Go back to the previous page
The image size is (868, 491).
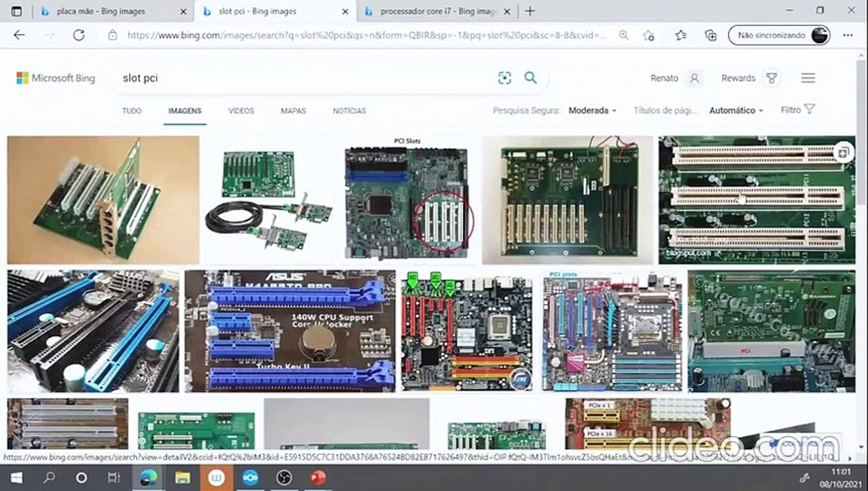coord(19,35)
